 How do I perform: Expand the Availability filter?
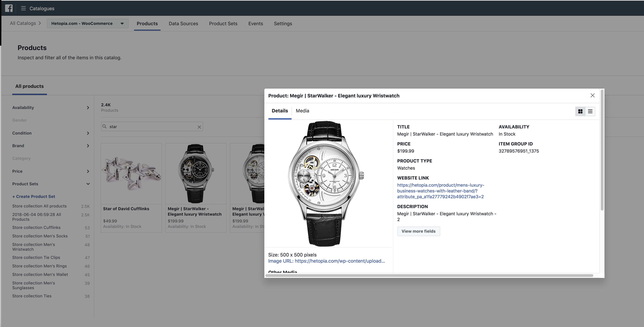51,108
